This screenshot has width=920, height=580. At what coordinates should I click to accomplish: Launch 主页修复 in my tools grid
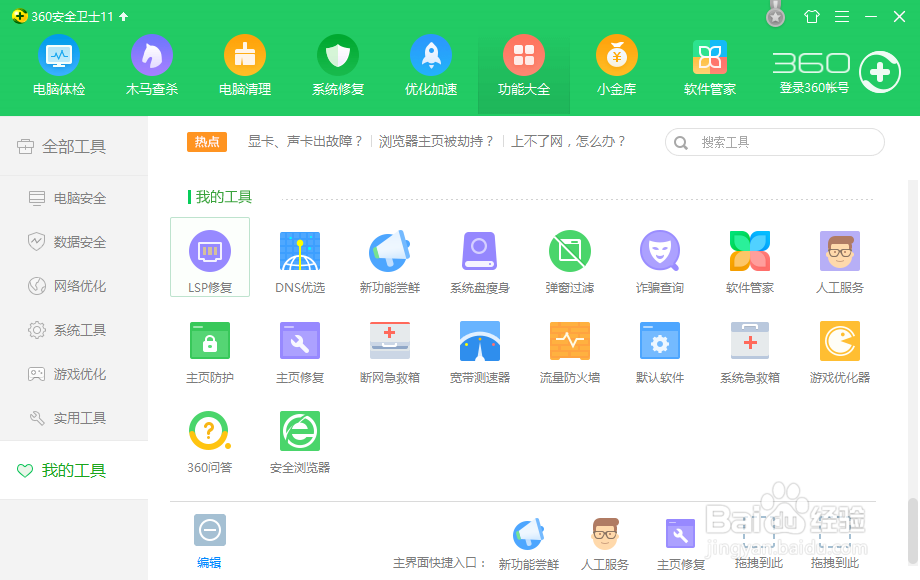[x=300, y=352]
